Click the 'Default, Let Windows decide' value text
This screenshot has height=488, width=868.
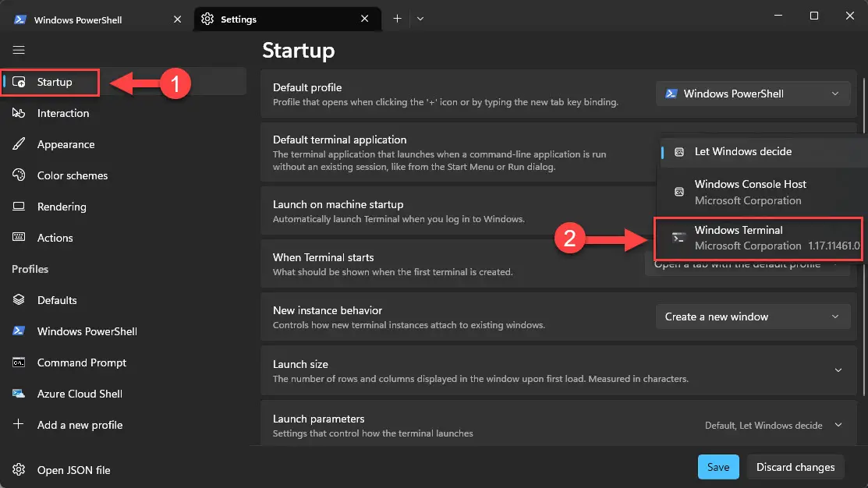763,426
